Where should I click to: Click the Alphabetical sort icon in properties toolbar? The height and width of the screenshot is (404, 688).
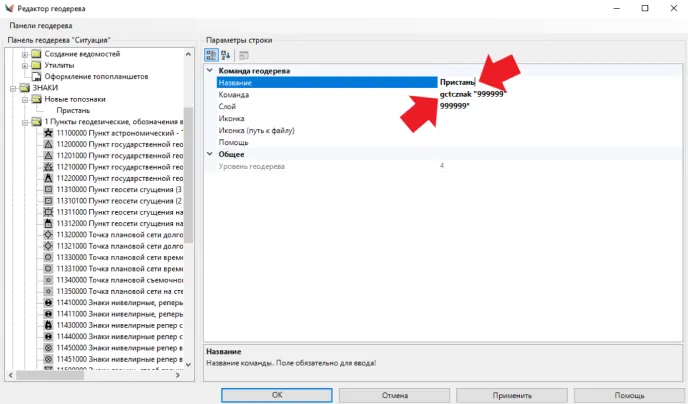pyautogui.click(x=226, y=54)
